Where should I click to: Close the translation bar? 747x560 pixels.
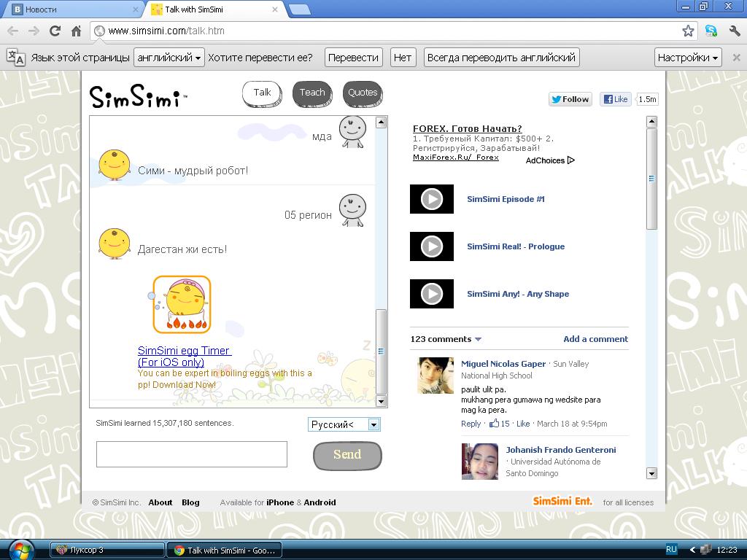[x=736, y=58]
